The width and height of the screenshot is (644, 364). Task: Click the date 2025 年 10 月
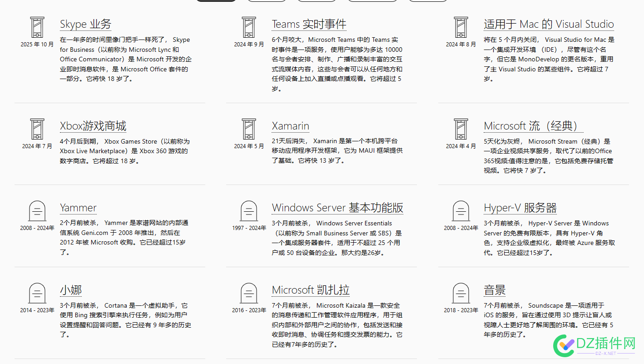point(37,45)
